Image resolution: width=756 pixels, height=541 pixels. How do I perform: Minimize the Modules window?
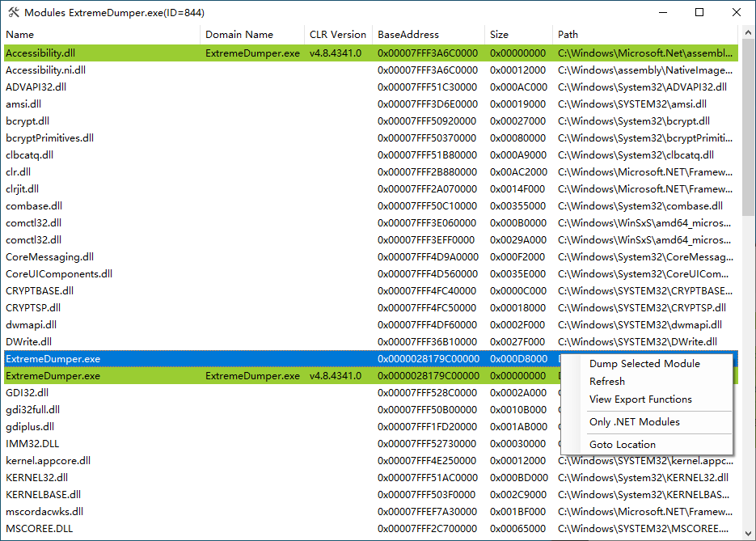[663, 13]
